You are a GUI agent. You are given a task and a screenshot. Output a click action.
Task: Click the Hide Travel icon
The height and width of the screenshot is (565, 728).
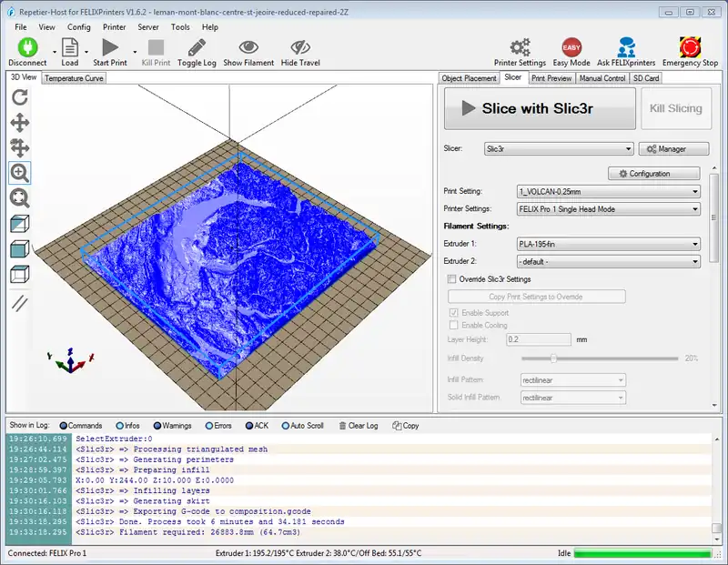point(300,47)
